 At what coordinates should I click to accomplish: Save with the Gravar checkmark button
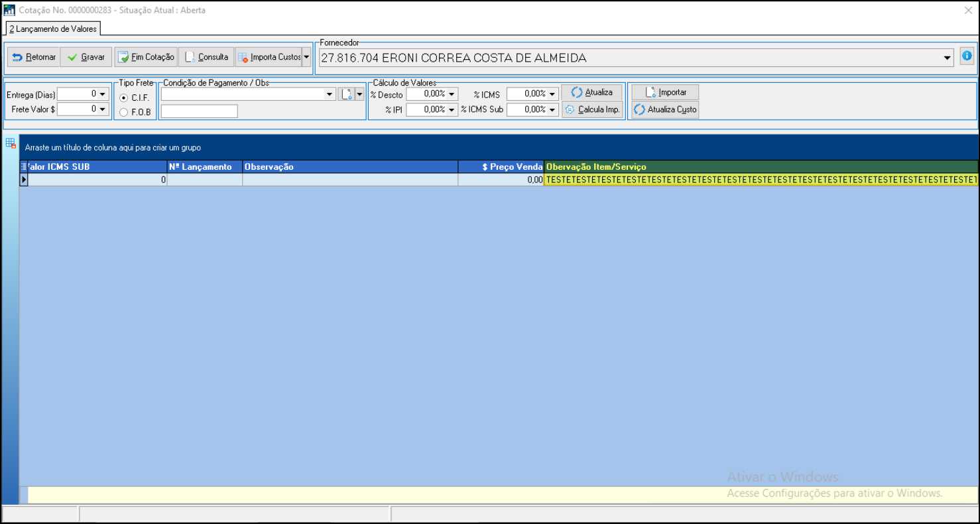(x=86, y=57)
